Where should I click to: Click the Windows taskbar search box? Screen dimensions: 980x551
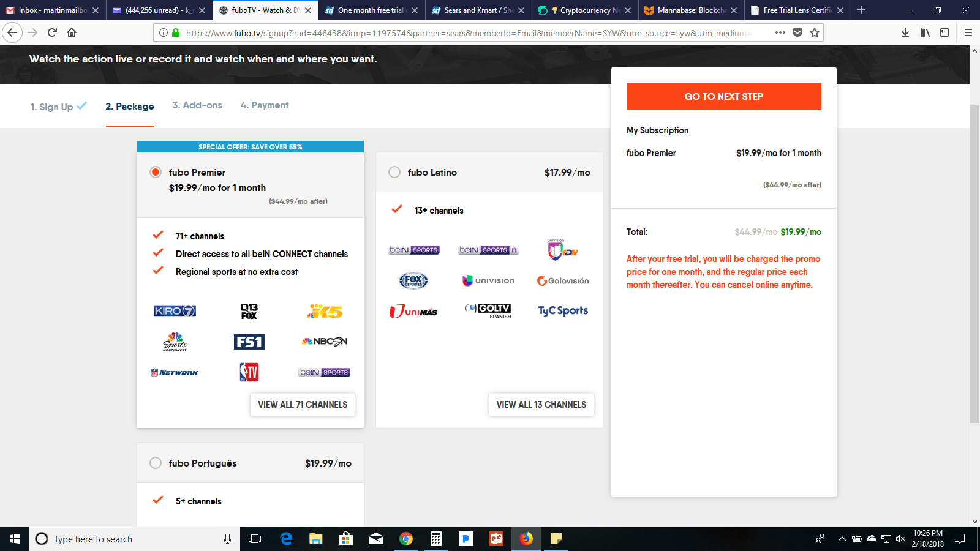(x=135, y=539)
